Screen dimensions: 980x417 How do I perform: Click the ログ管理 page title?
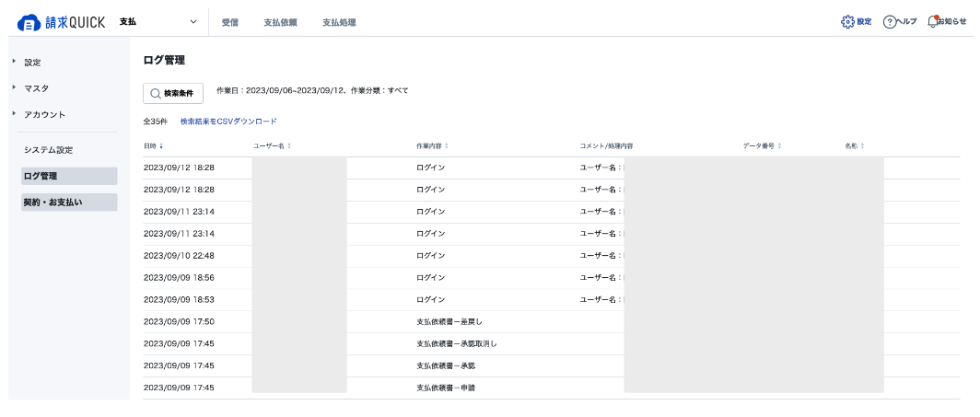pyautogui.click(x=164, y=61)
